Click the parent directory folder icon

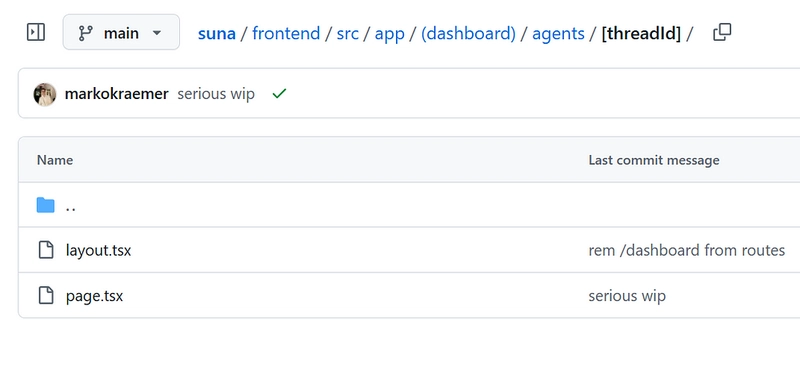[x=45, y=206]
